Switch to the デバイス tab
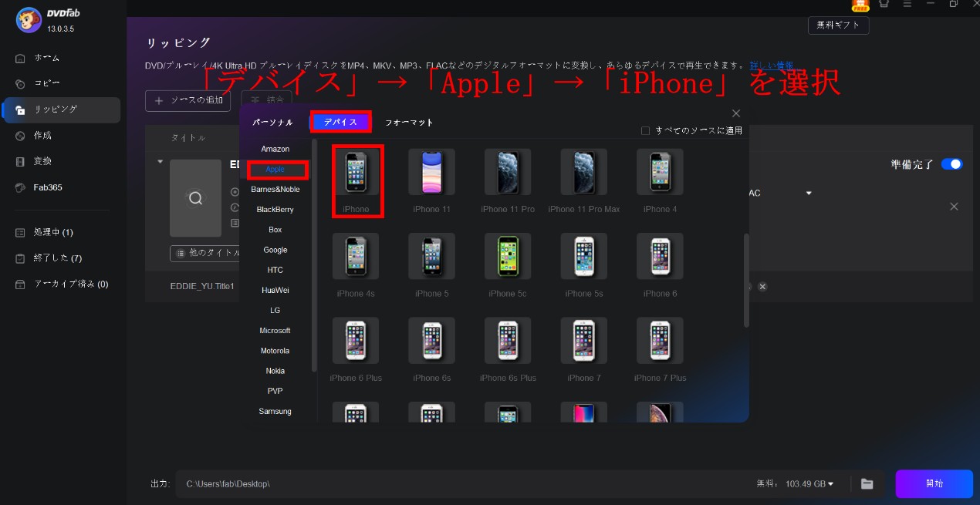This screenshot has height=505, width=980. click(x=340, y=122)
